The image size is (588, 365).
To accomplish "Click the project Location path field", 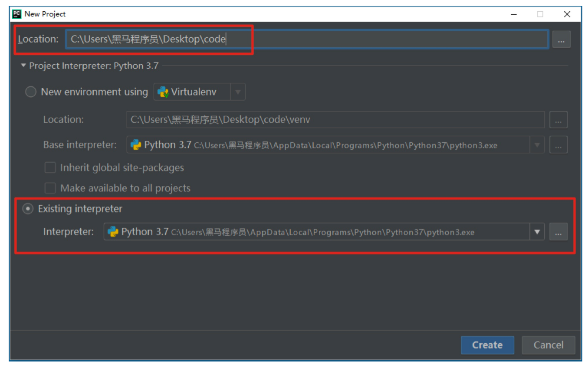I will tap(307, 39).
